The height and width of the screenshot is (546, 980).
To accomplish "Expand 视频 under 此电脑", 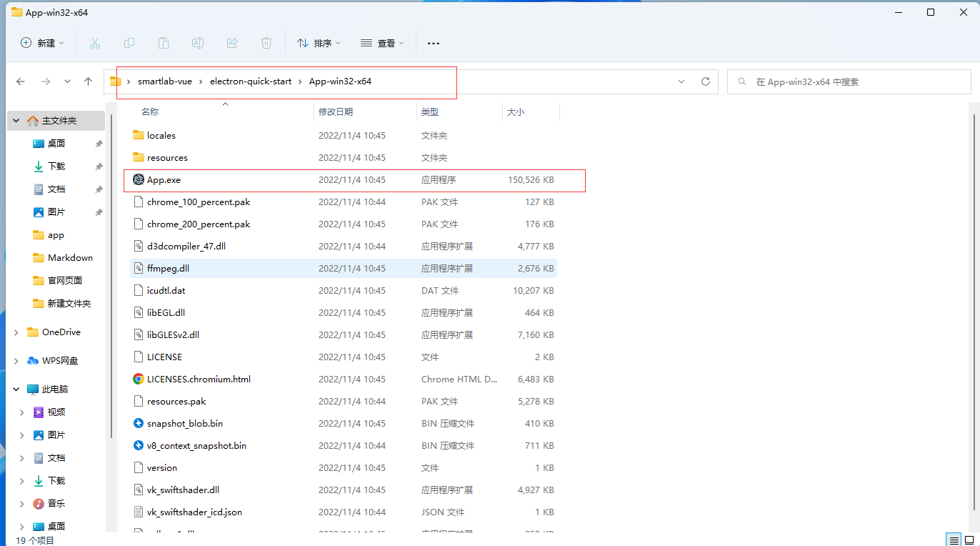I will [22, 412].
